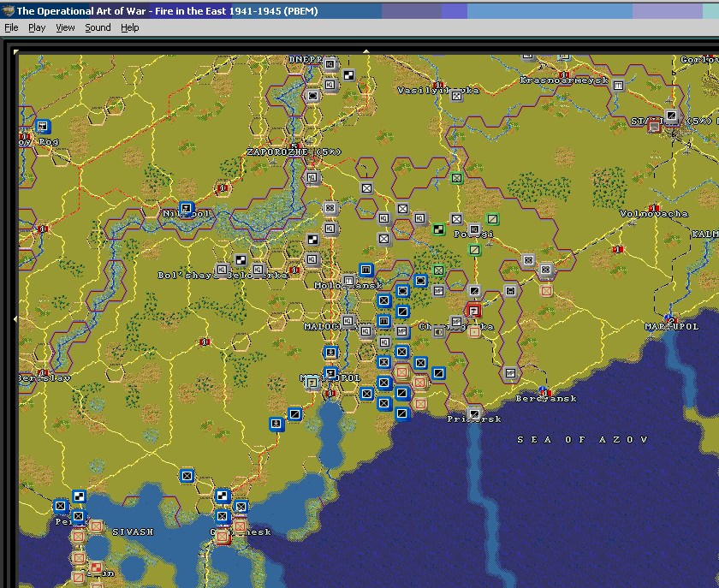
Task: Click the airfield symbol below Volnovacha
Action: 633,223
